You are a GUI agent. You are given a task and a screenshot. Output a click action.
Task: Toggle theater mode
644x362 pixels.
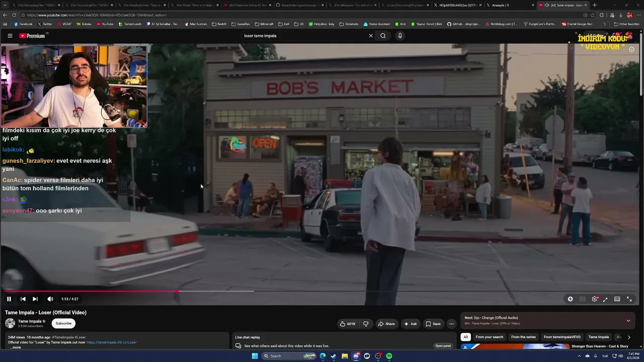pyautogui.click(x=617, y=299)
